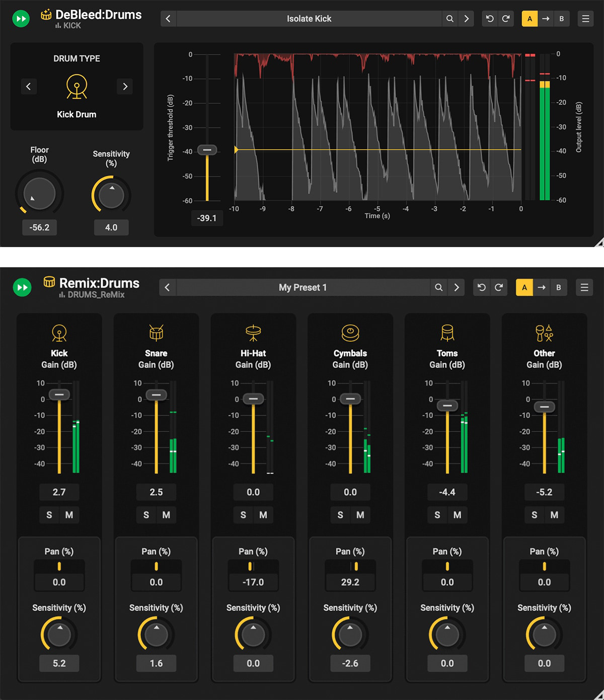The image size is (604, 700).
Task: Click the Kick channel icon in Remix:Drums
Action: tap(59, 333)
